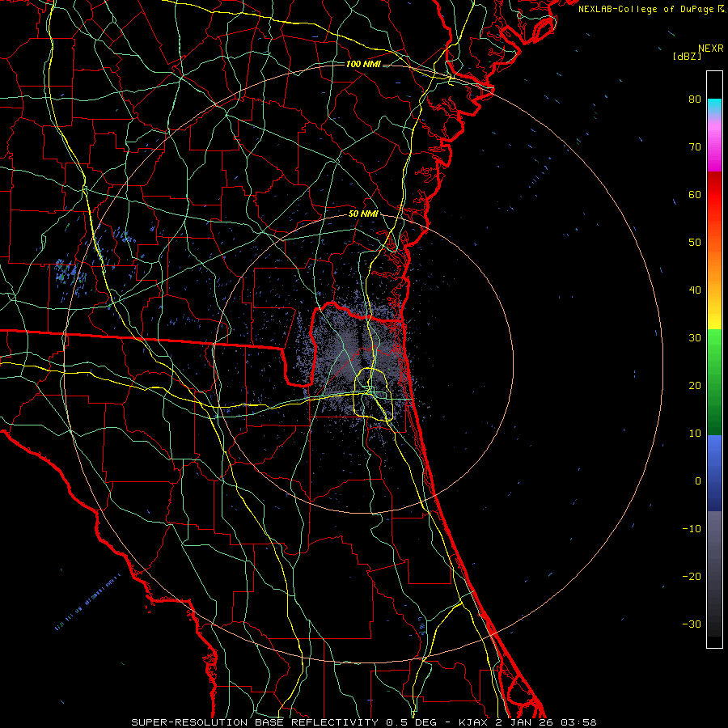Screen dimensions: 728x728
Task: Click the 100 NMI range ring label
Action: (363, 64)
